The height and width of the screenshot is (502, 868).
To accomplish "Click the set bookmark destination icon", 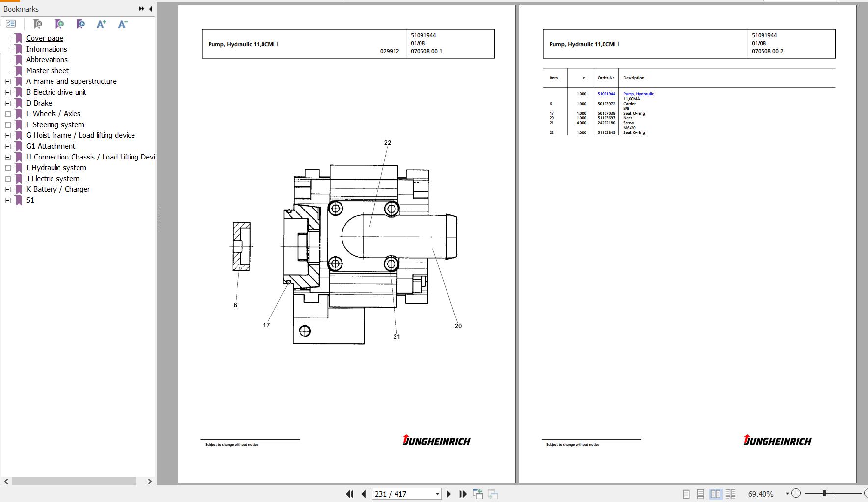I will click(x=80, y=24).
